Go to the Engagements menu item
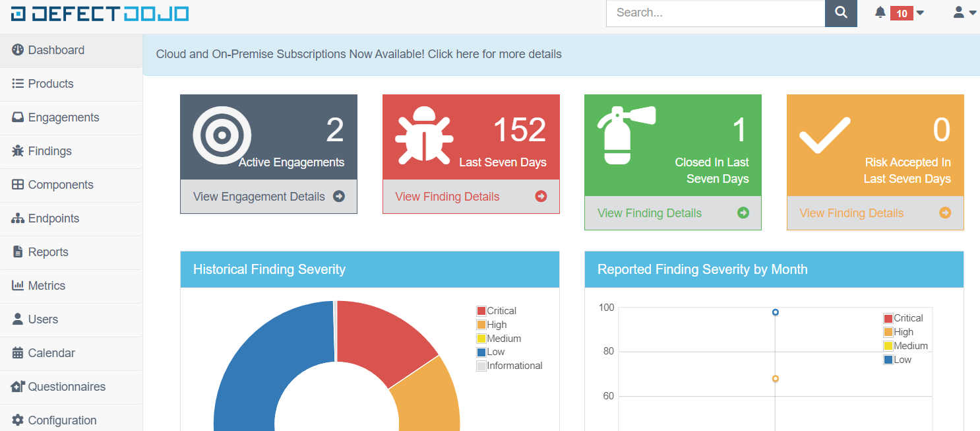The image size is (980, 431). (x=71, y=117)
